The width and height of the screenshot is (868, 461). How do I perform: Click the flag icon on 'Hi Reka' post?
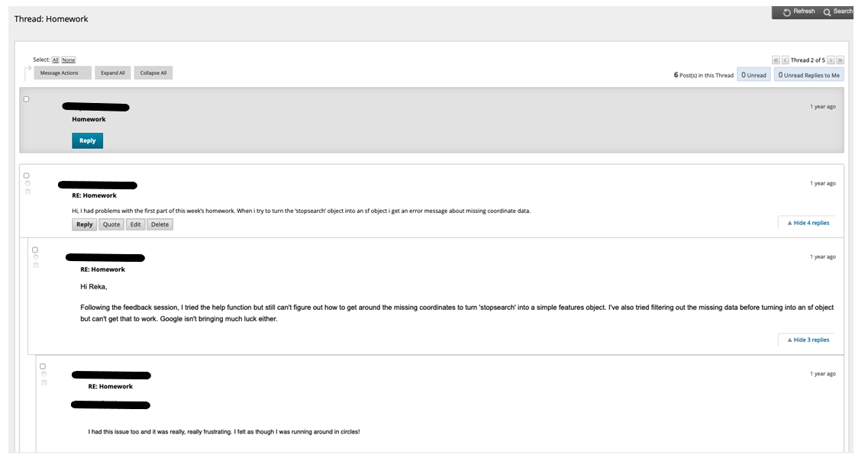click(36, 265)
